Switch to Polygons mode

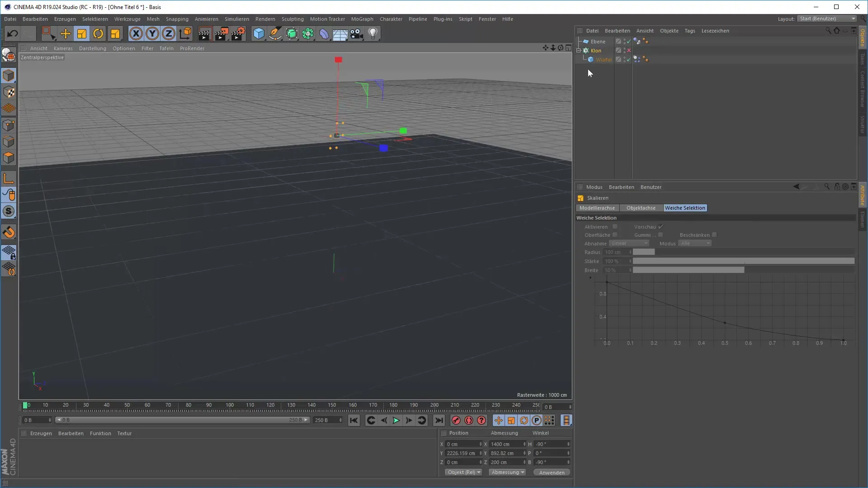coord(9,158)
